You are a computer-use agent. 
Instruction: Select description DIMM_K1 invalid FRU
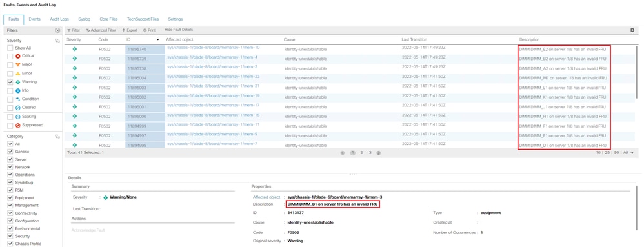coord(562,97)
